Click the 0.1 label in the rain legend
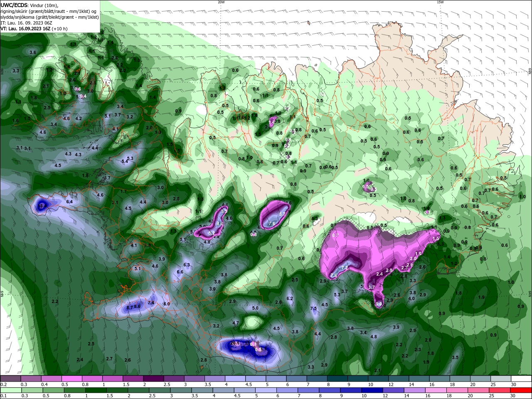This screenshot has width=532, height=399. pyautogui.click(x=4, y=396)
